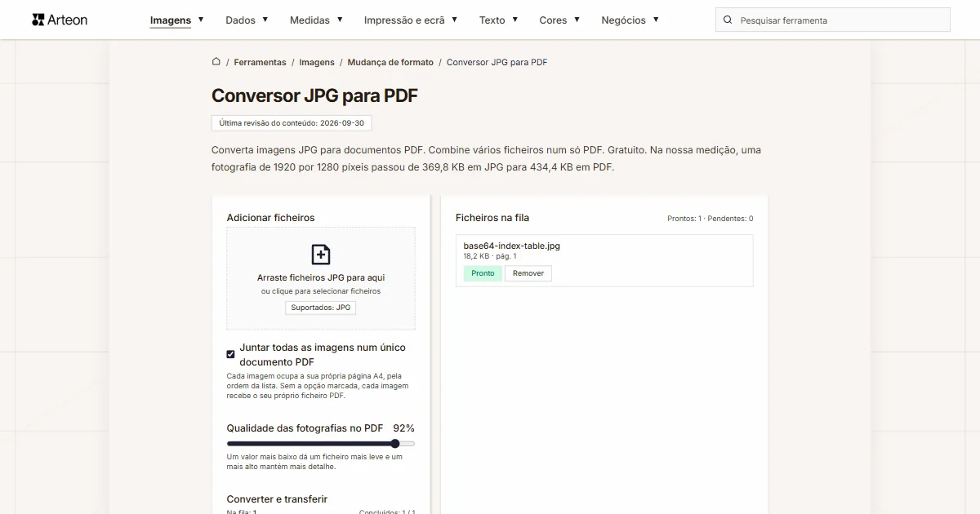Expand the Cores dropdown arrow
The height and width of the screenshot is (514, 980).
pos(577,20)
